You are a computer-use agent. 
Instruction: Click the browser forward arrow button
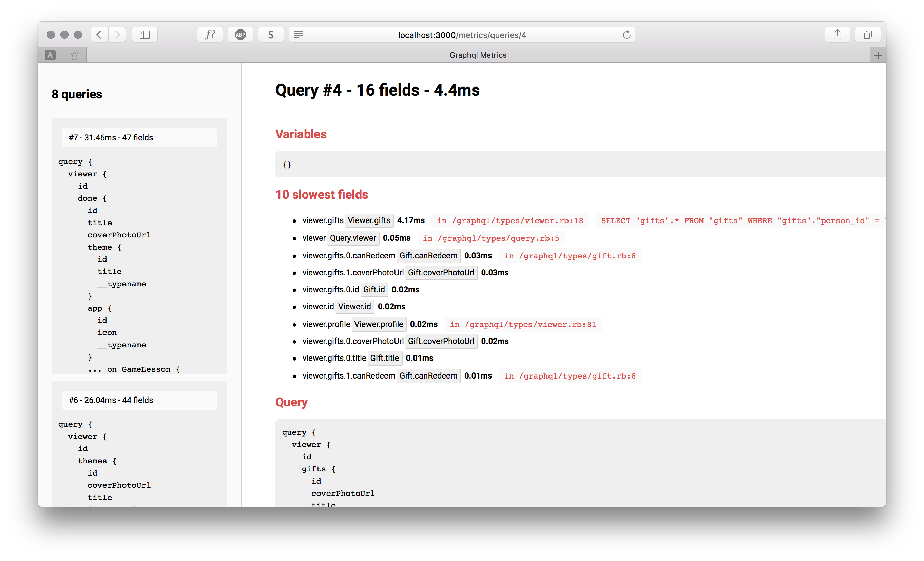pyautogui.click(x=117, y=35)
